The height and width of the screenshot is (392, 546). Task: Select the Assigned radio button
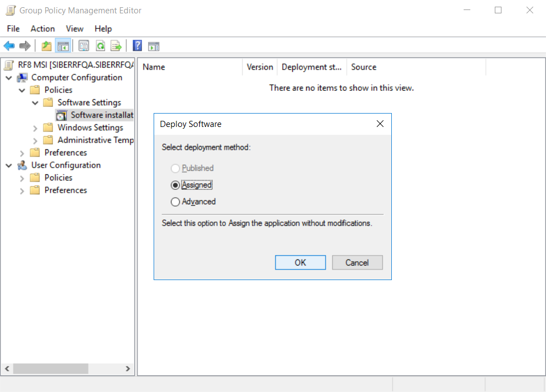pos(175,185)
